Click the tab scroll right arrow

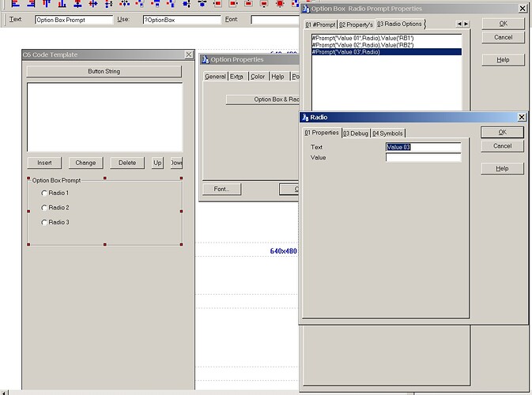(466, 24)
